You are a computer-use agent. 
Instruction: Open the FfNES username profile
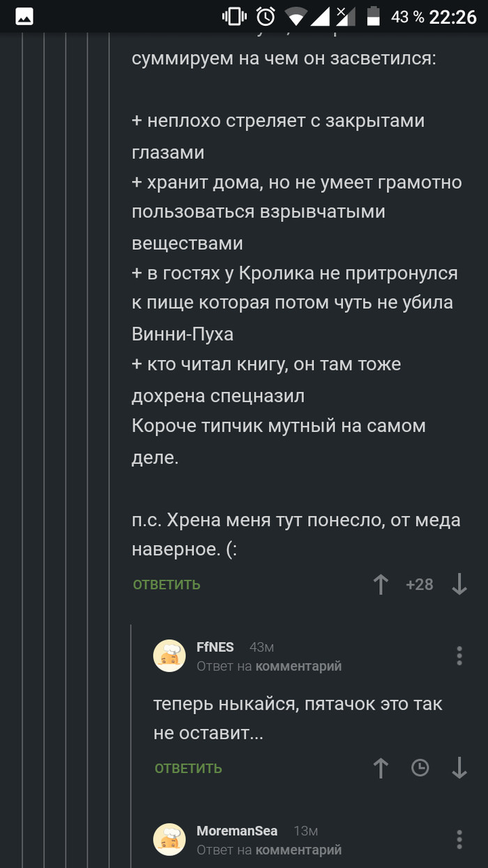[215, 647]
